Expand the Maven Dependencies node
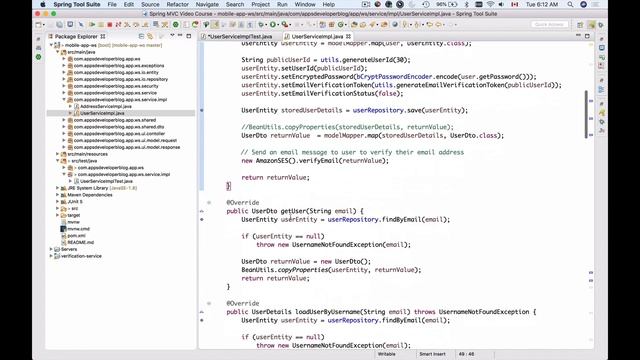Image resolution: width=640 pixels, height=360 pixels. [58, 195]
